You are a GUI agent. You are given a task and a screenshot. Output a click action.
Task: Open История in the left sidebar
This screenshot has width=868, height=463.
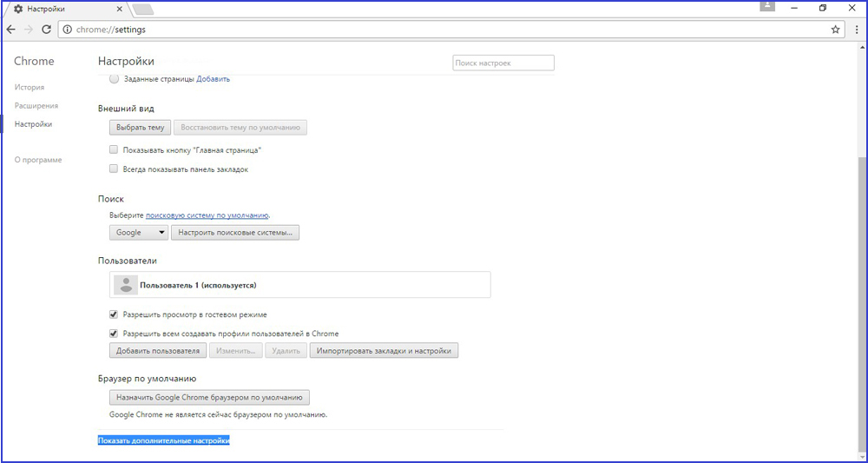(x=30, y=88)
